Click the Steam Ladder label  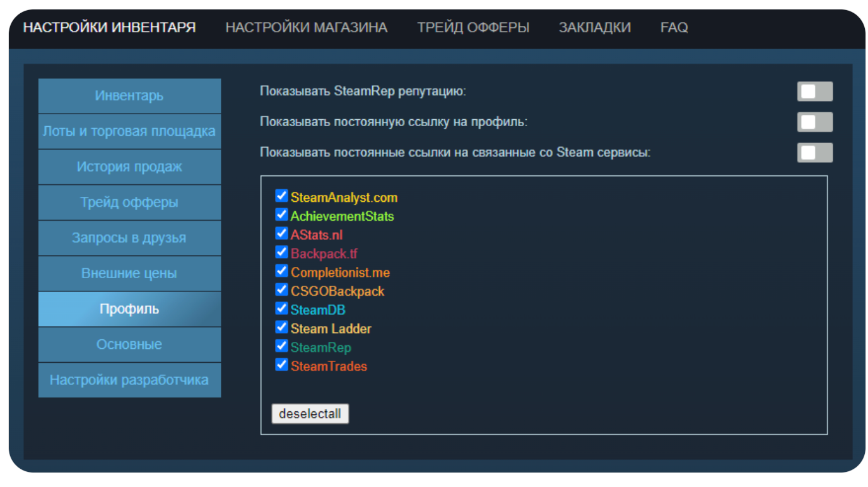[x=331, y=329]
